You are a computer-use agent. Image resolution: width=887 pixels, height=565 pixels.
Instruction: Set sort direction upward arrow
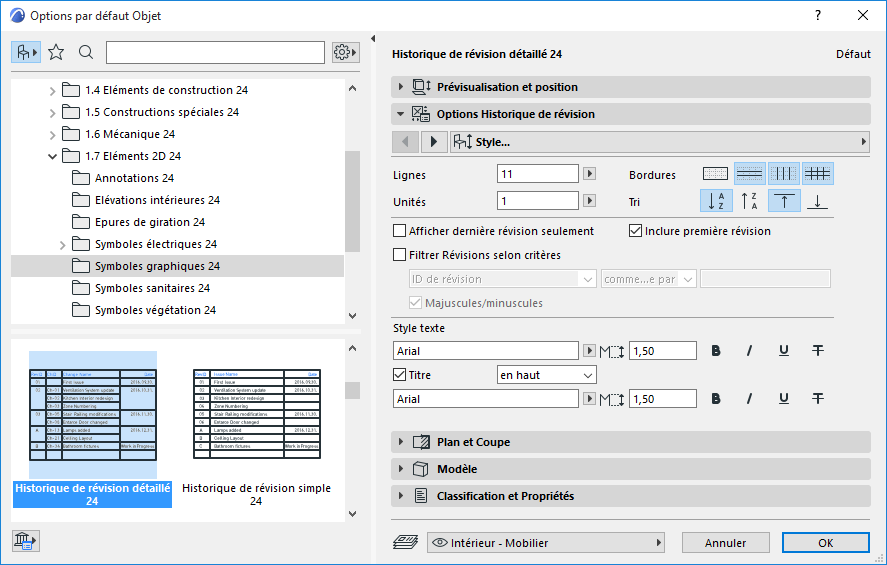pyautogui.click(x=783, y=201)
